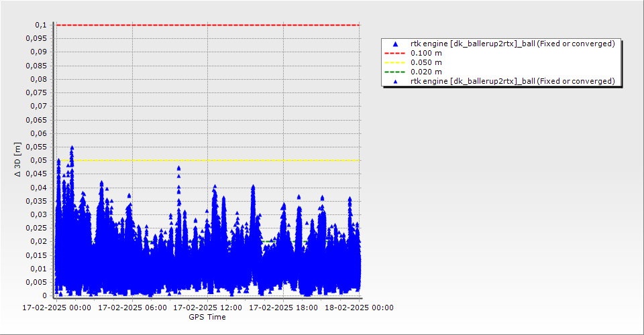644x335 pixels.
Task: Click the 0,05 y-axis value
Action: pos(39,160)
